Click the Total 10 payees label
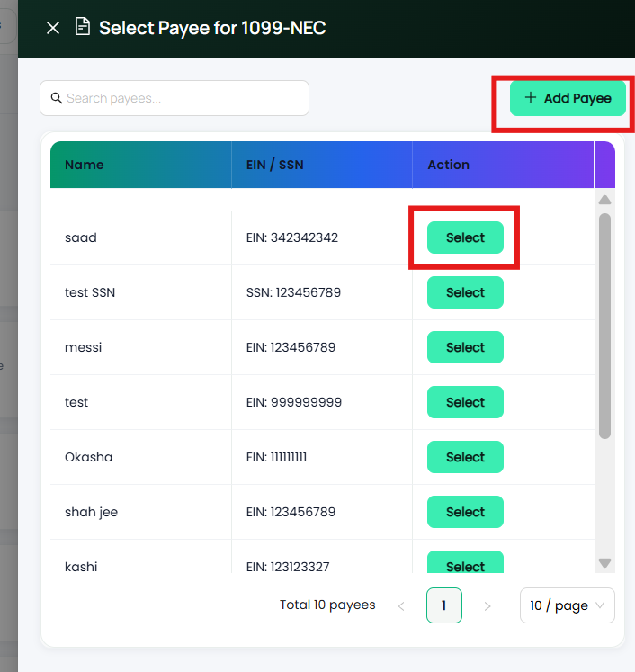635x672 pixels. coord(327,605)
